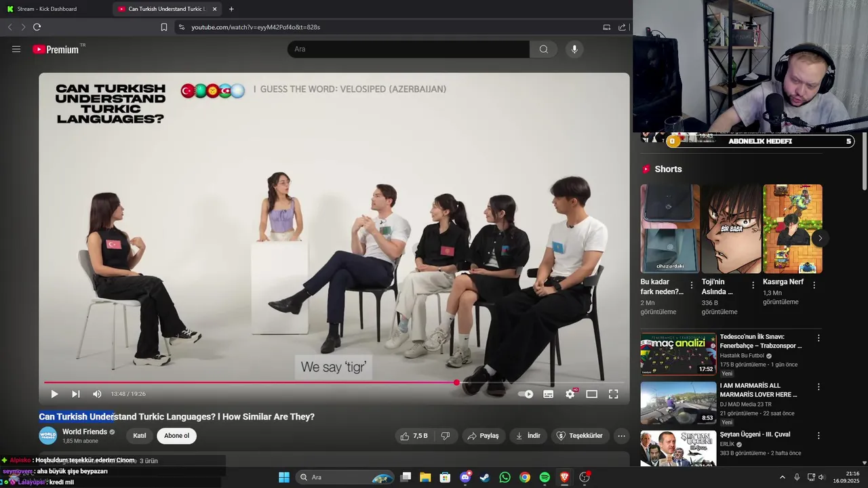Open Tedesco'nun İlk Sınavı video thumbnail
868x488 pixels.
tap(678, 354)
